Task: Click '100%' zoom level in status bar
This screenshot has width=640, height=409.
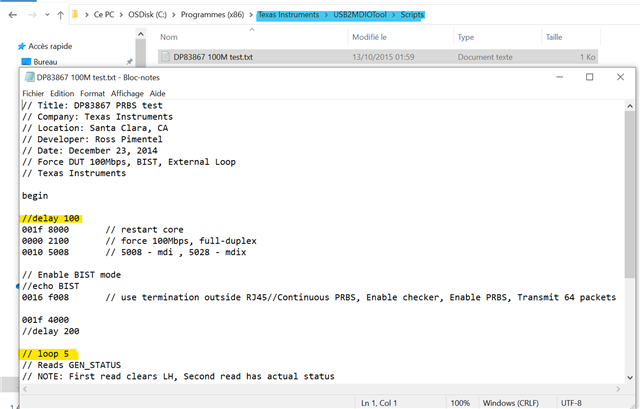Action: click(x=460, y=403)
